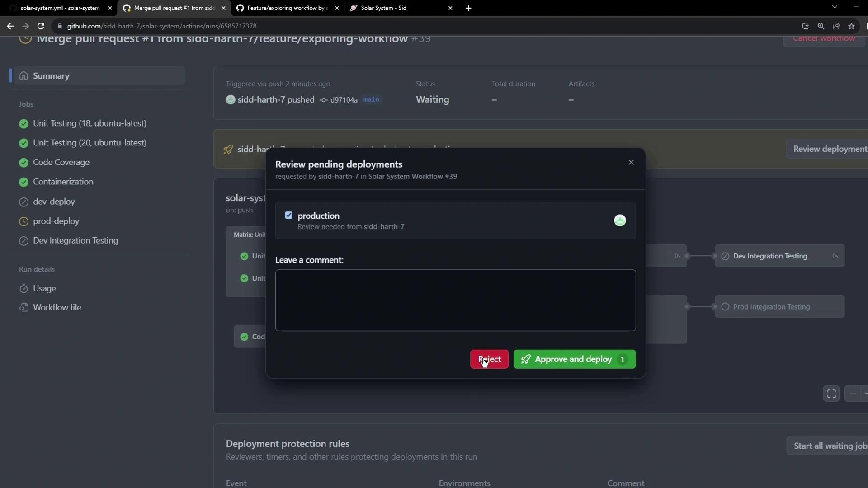Click Approve and deploy button
The height and width of the screenshot is (488, 868).
click(574, 359)
